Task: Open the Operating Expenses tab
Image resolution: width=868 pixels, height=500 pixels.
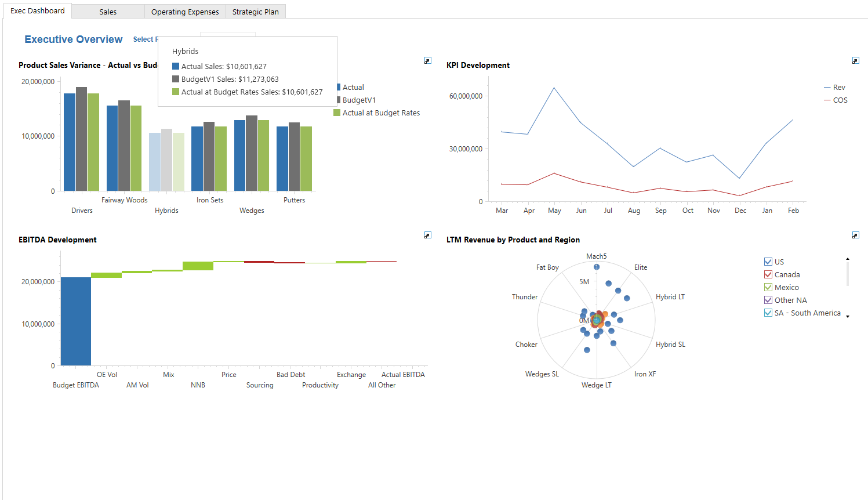Action: point(185,12)
